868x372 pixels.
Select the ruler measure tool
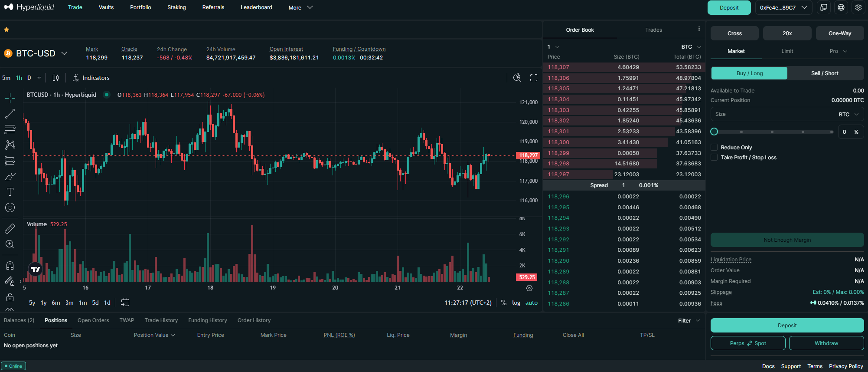tap(10, 228)
